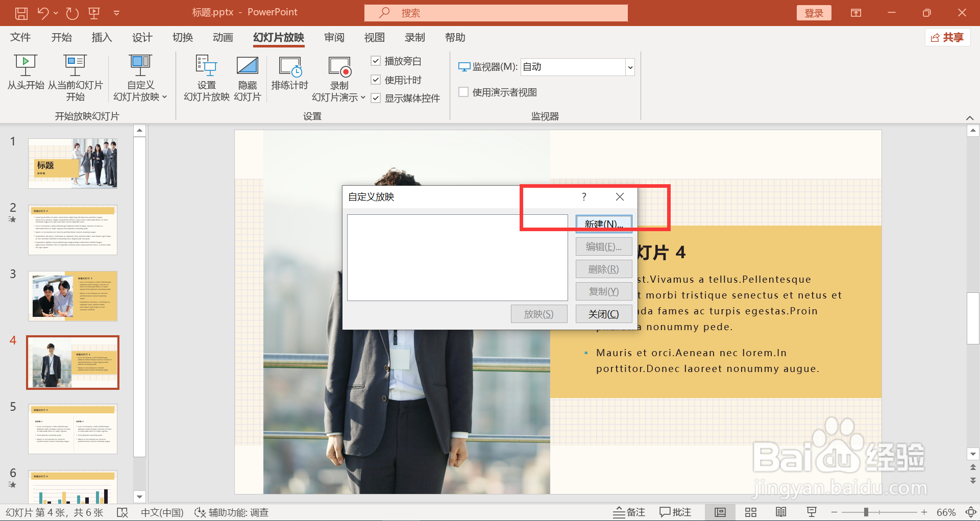The height and width of the screenshot is (521, 980).
Task: Open the 帮助 tab
Action: (x=455, y=37)
